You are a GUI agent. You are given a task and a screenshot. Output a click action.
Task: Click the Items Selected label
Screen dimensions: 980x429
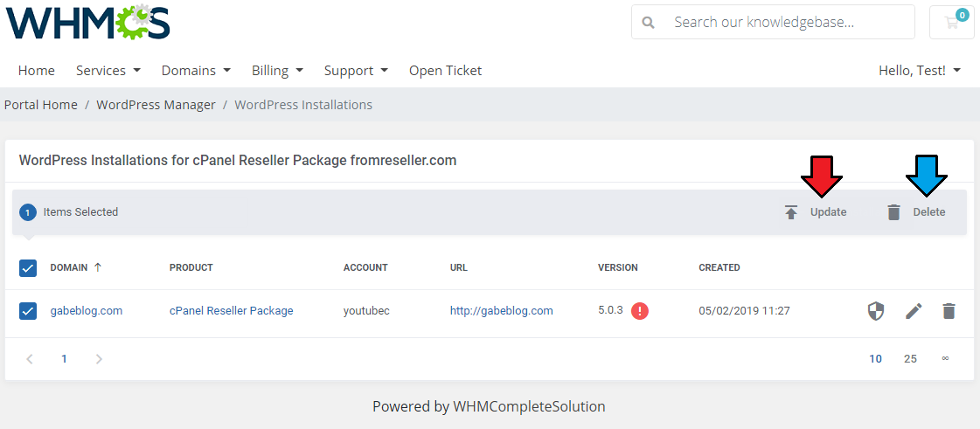pyautogui.click(x=80, y=212)
